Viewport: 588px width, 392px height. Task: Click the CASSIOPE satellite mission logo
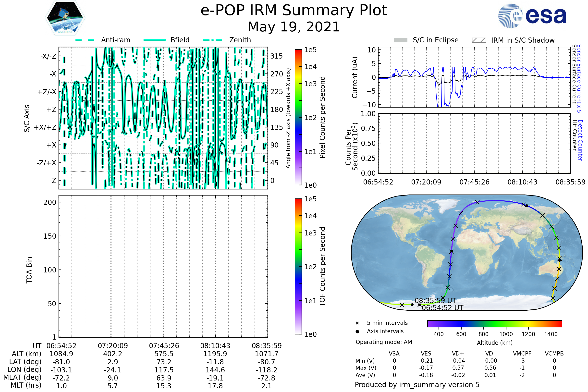(65, 18)
